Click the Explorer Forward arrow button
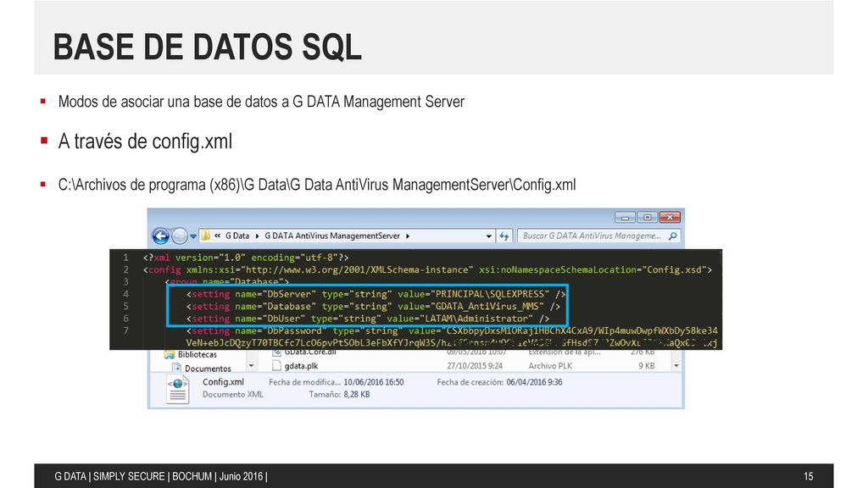Image resolution: width=868 pixels, height=488 pixels. click(180, 236)
